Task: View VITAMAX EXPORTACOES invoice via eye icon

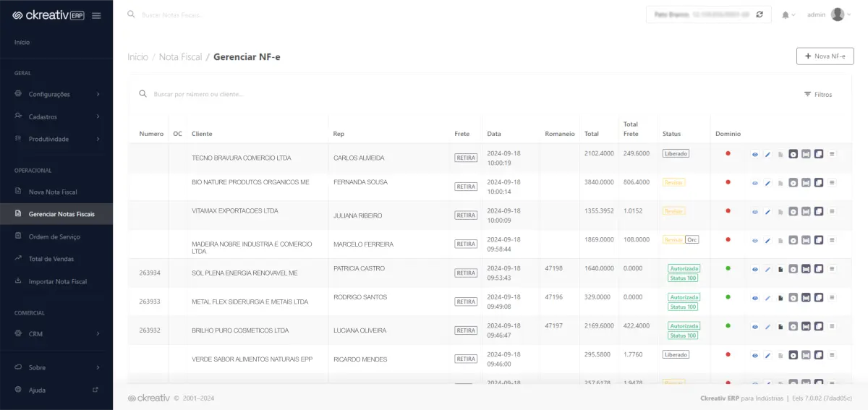Action: click(x=754, y=212)
